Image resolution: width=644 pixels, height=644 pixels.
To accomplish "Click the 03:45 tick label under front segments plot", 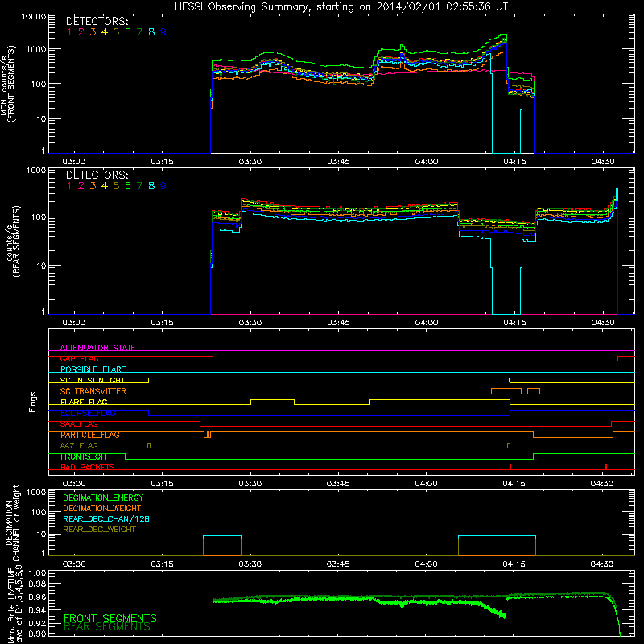I will tap(338, 162).
